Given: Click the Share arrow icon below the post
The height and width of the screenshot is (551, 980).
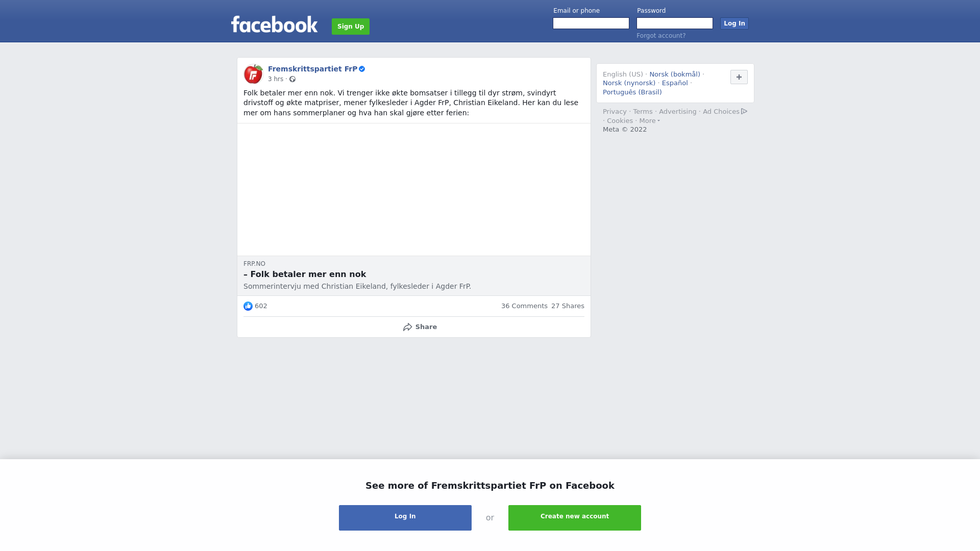Looking at the screenshot, I should tap(407, 327).
